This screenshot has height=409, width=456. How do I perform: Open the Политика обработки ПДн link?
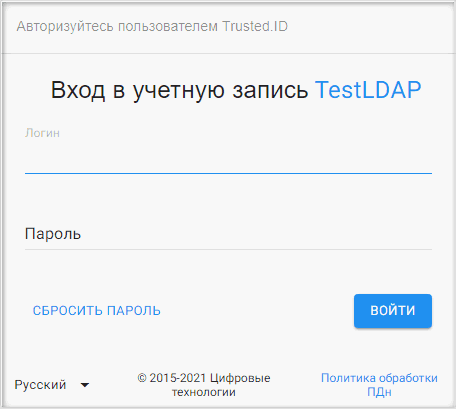point(379,385)
